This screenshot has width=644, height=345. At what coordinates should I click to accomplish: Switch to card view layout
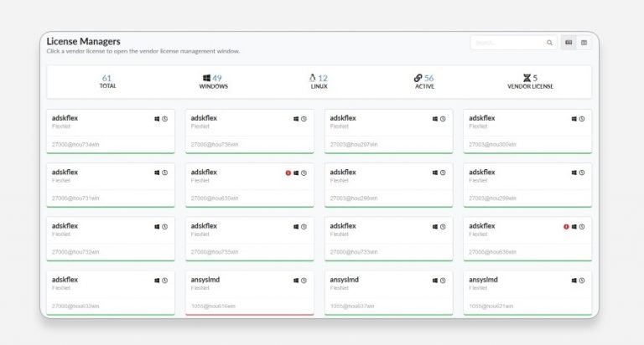click(569, 43)
